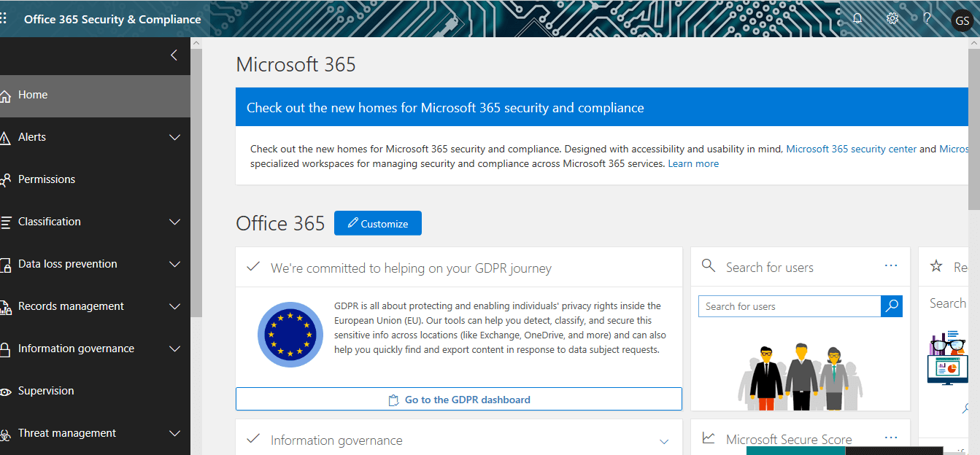Click the 'Office 365' section heading
The height and width of the screenshot is (455, 980).
[x=280, y=223]
